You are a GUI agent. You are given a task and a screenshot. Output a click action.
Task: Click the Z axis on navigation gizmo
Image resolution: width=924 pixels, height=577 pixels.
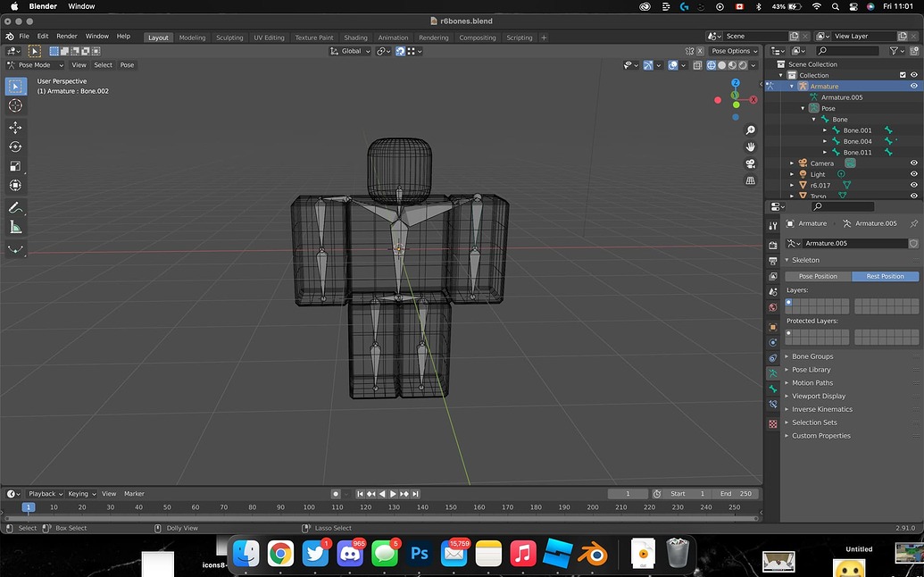point(736,83)
